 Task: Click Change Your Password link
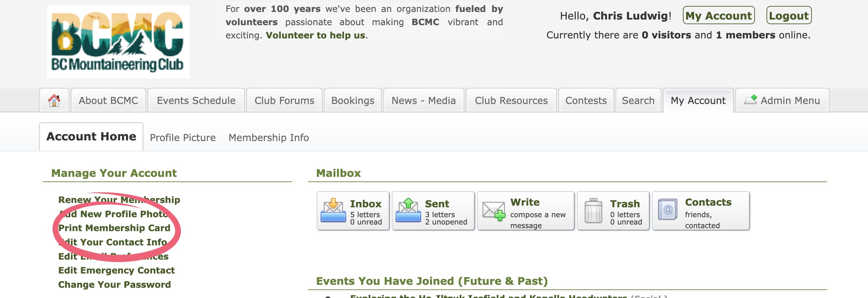click(114, 284)
